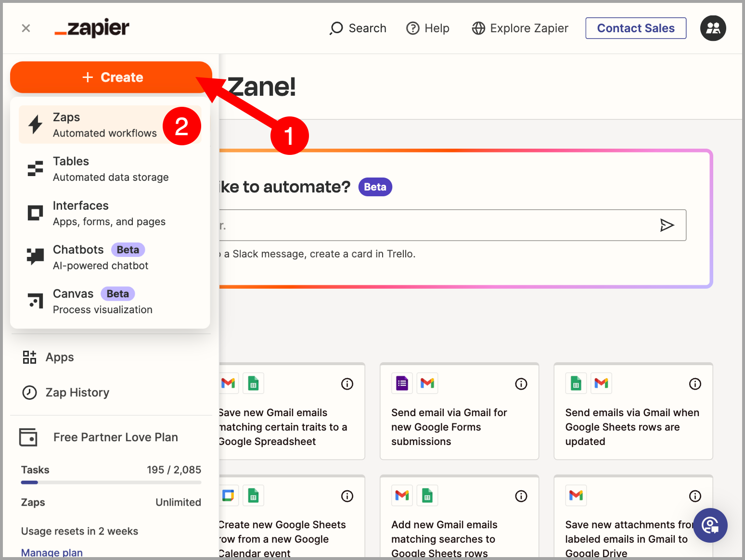745x560 pixels.
Task: Click the Apps grid icon
Action: click(x=29, y=357)
